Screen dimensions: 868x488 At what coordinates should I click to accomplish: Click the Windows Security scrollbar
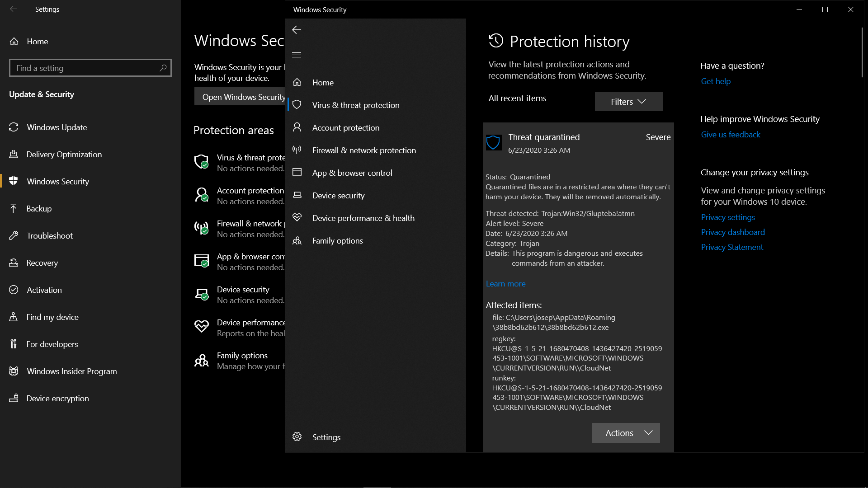click(x=862, y=52)
